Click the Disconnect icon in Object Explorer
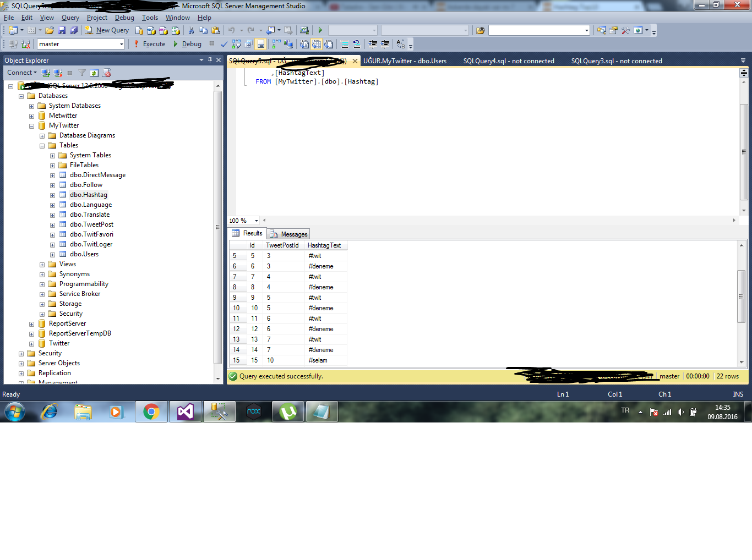This screenshot has height=560, width=752. pyautogui.click(x=58, y=73)
